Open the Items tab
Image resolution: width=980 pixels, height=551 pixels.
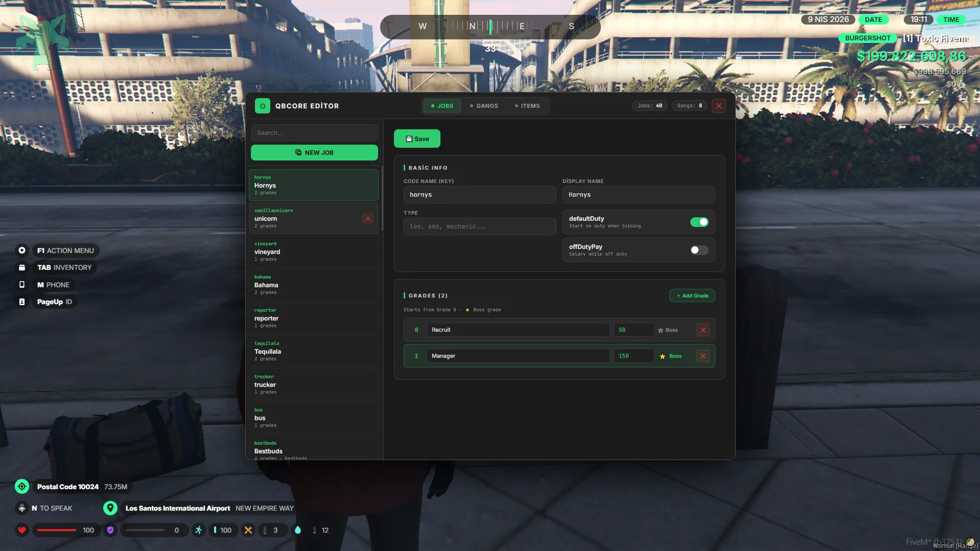pyautogui.click(x=527, y=106)
